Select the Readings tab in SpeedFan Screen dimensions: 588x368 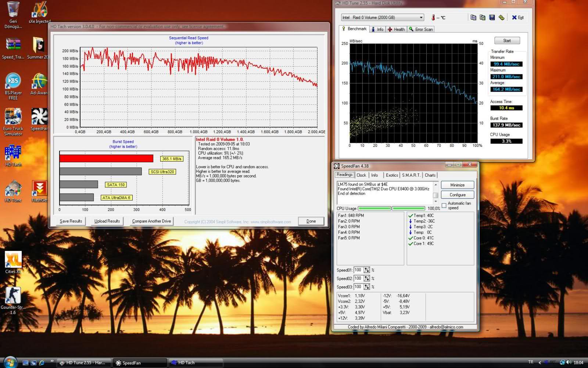point(344,175)
